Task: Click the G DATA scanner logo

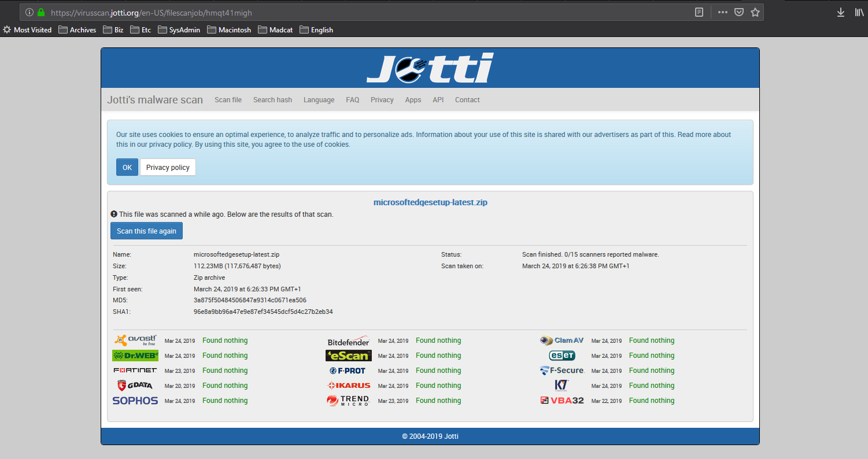Action: coord(135,386)
